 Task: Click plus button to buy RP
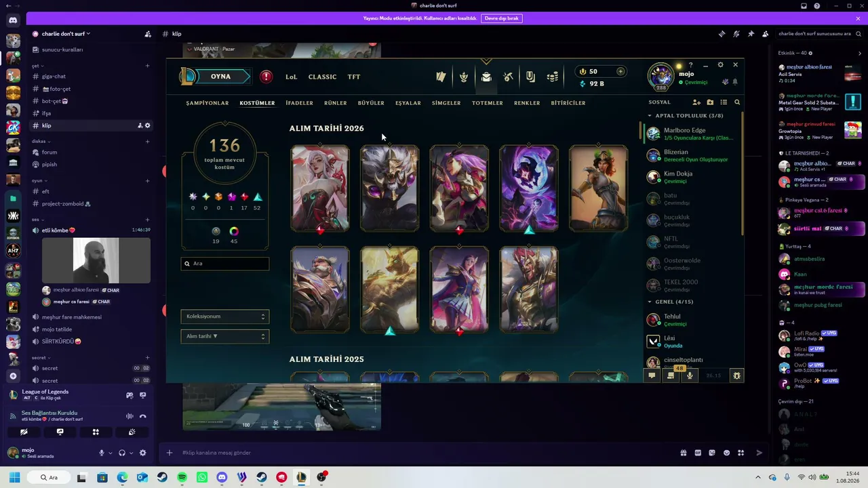click(x=620, y=71)
